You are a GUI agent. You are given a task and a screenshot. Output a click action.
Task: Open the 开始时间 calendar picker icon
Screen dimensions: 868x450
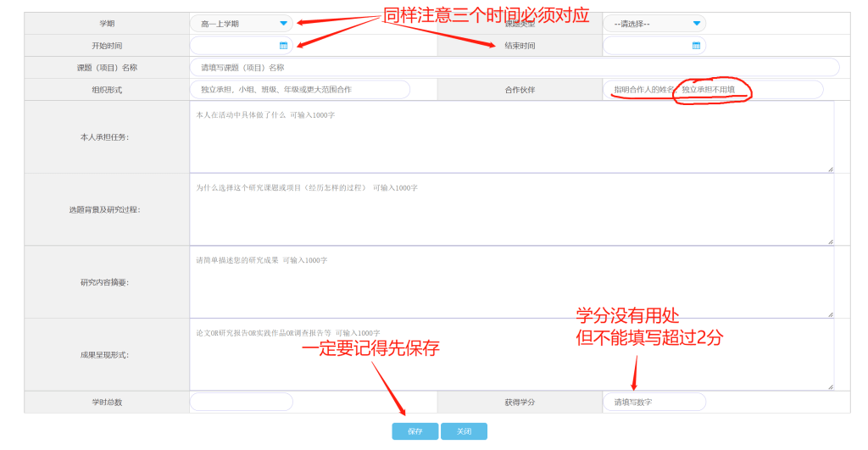tap(283, 46)
